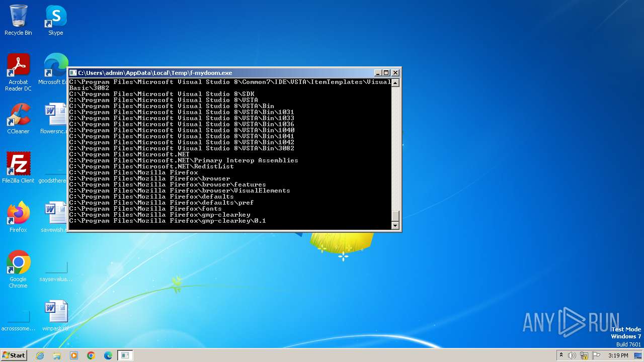Click the Visual Studio 8\SDK line
644x362 pixels.
click(x=162, y=94)
